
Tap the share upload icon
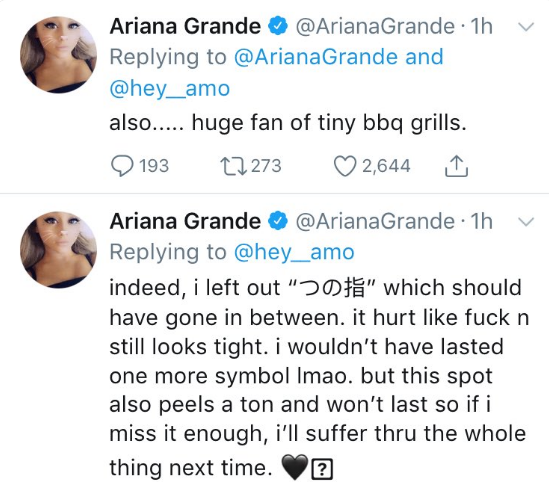(456, 166)
